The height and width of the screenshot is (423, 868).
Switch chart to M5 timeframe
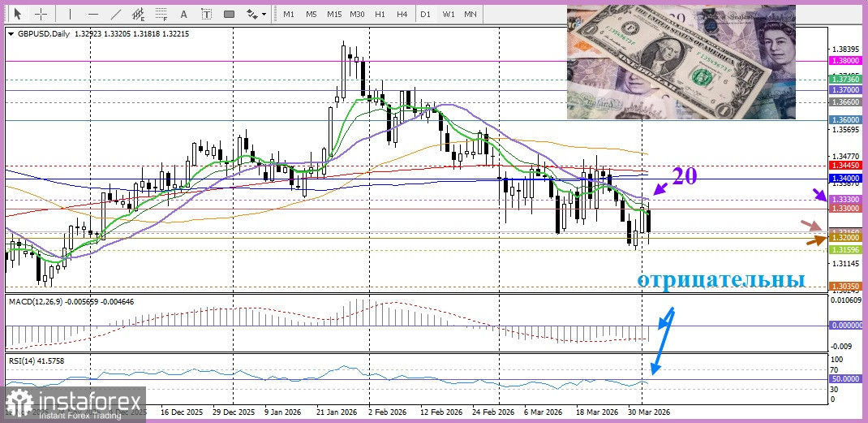312,14
